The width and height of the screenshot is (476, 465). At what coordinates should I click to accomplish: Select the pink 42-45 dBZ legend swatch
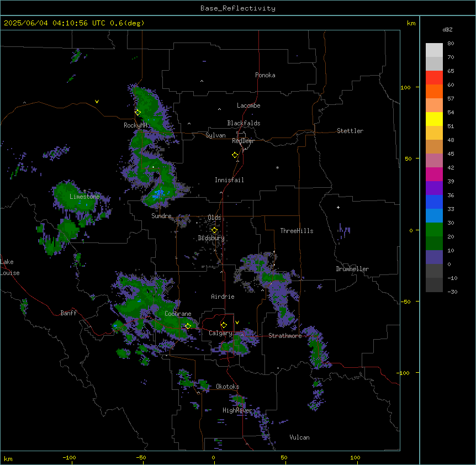[434, 161]
